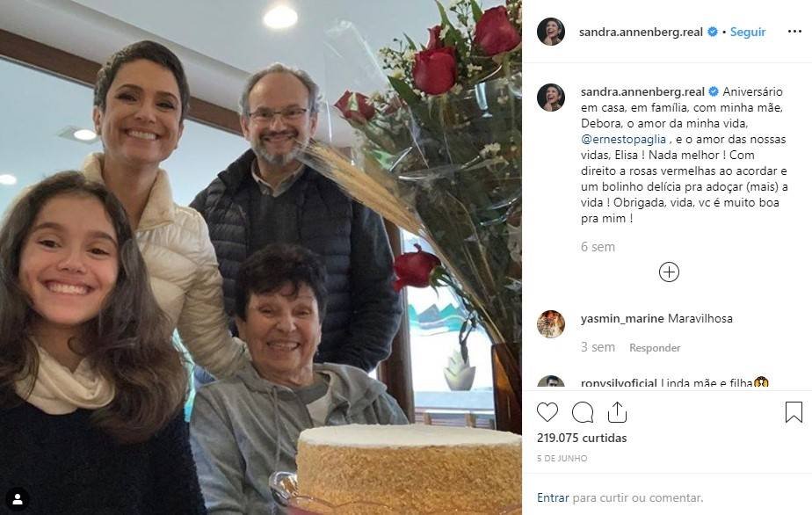Open sandra.annenberg.real profile picture in header
The height and width of the screenshot is (515, 812).
tap(551, 32)
